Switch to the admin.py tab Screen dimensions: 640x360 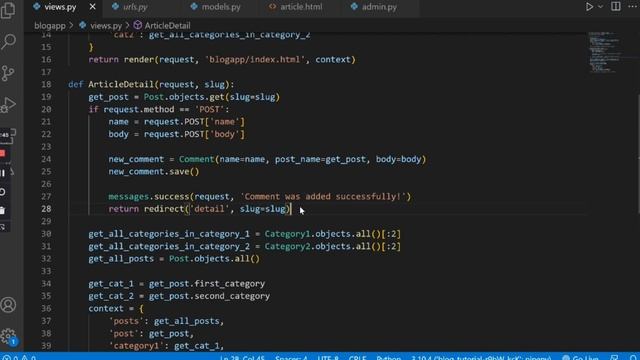379,7
